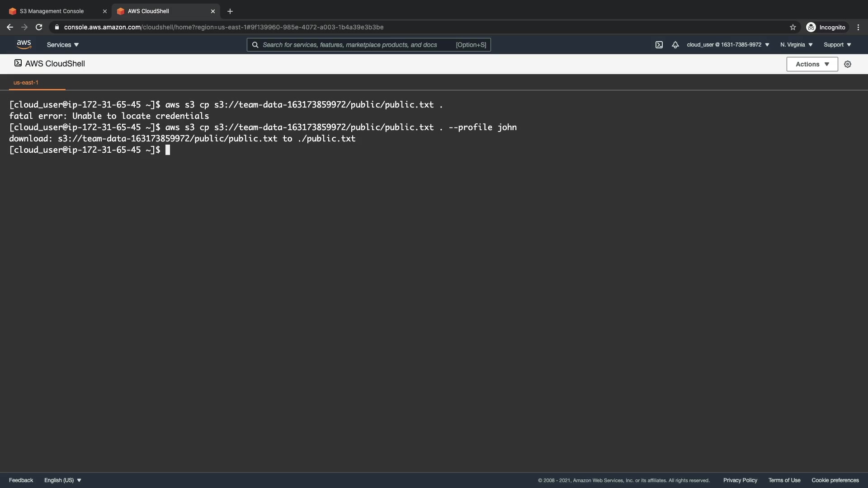Select the us-east-1 terminal tab

click(x=26, y=82)
